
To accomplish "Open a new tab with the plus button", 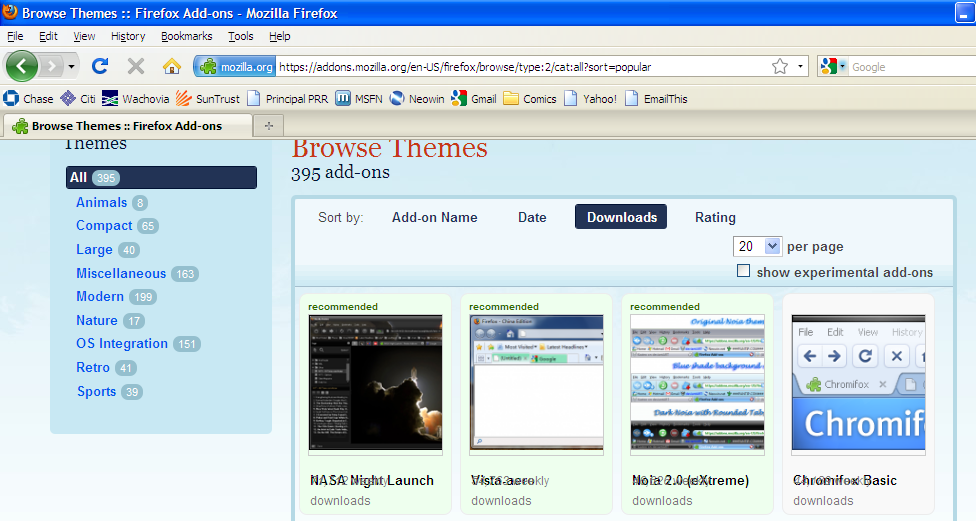I will click(269, 126).
